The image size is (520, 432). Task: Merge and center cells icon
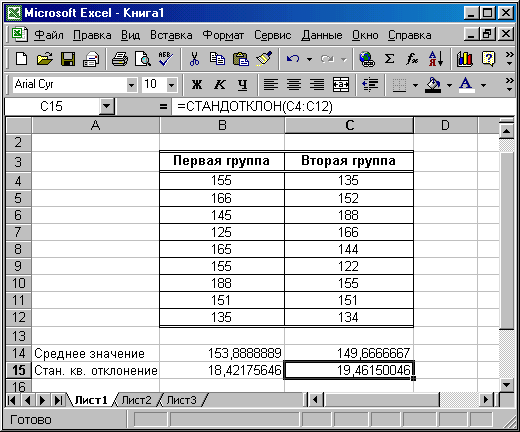(341, 85)
